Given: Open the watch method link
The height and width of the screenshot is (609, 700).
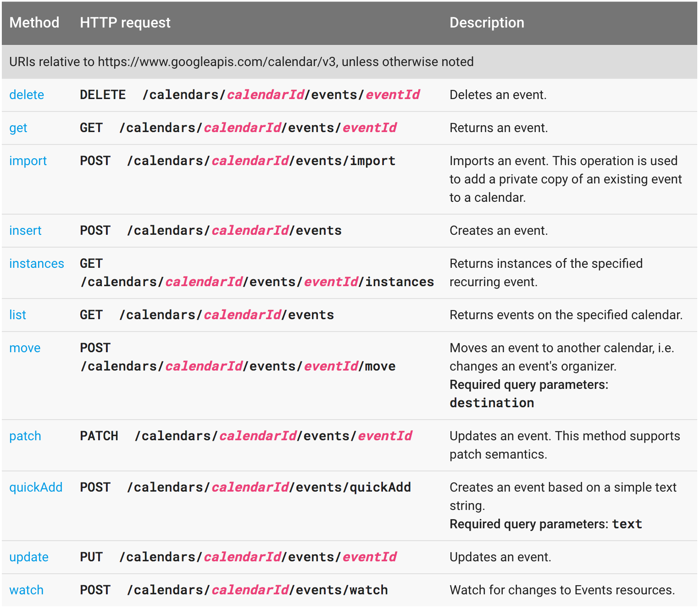Looking at the screenshot, I should [26, 590].
